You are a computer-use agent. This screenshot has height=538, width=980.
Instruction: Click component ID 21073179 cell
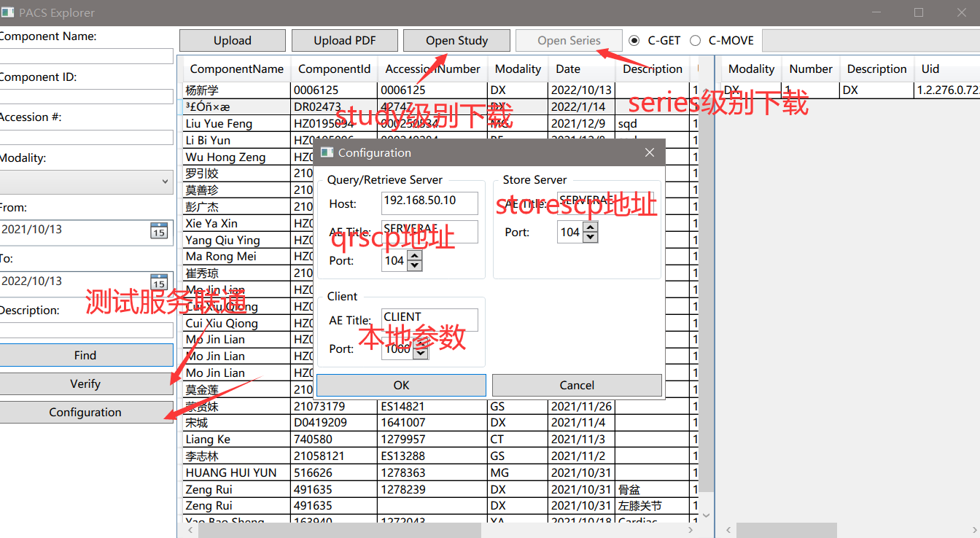tap(334, 406)
